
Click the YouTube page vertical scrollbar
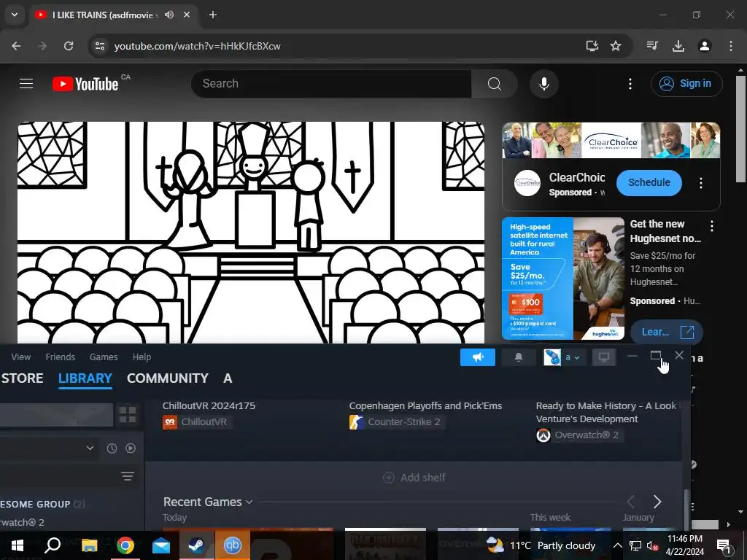click(x=740, y=128)
